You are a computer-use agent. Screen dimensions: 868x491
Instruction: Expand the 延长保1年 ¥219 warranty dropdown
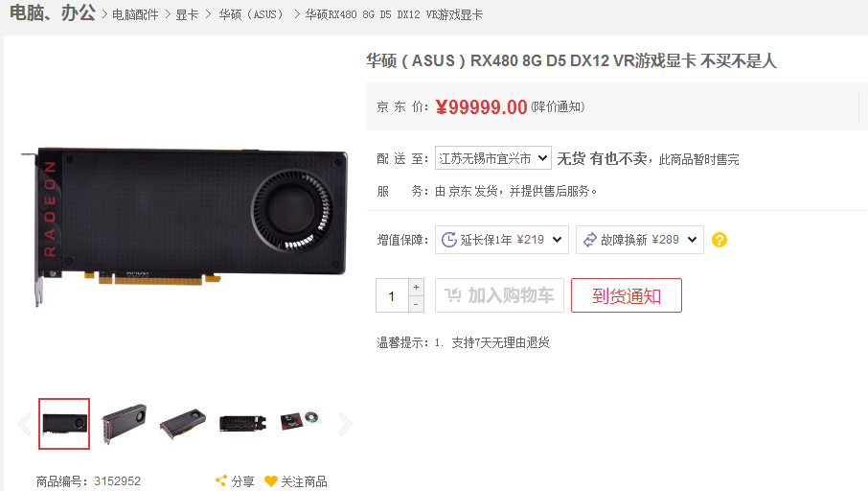click(x=501, y=240)
